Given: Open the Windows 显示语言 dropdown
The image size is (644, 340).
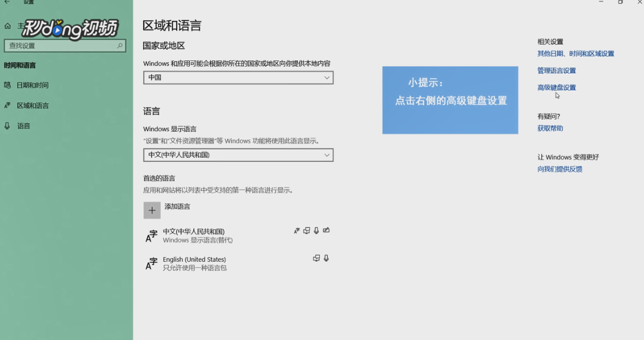Looking at the screenshot, I should (x=238, y=155).
